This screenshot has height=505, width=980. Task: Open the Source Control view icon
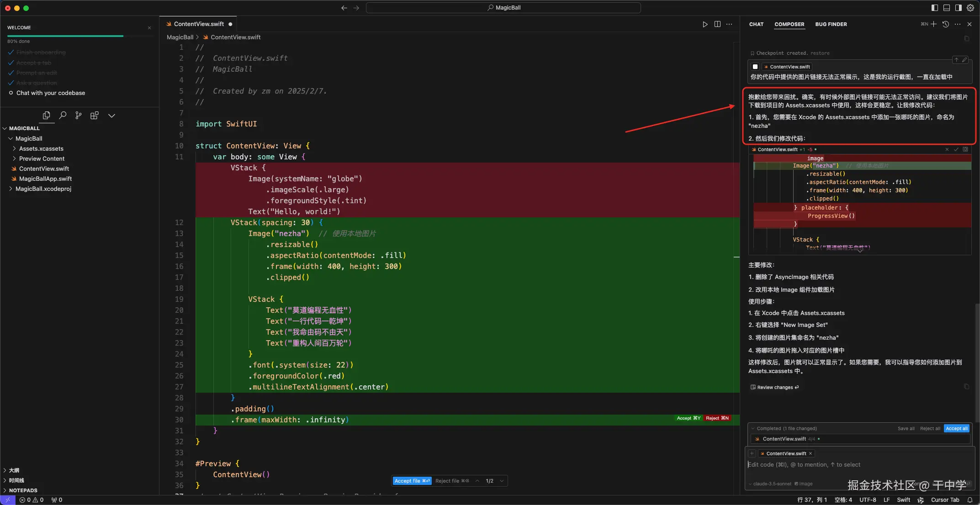tap(79, 115)
